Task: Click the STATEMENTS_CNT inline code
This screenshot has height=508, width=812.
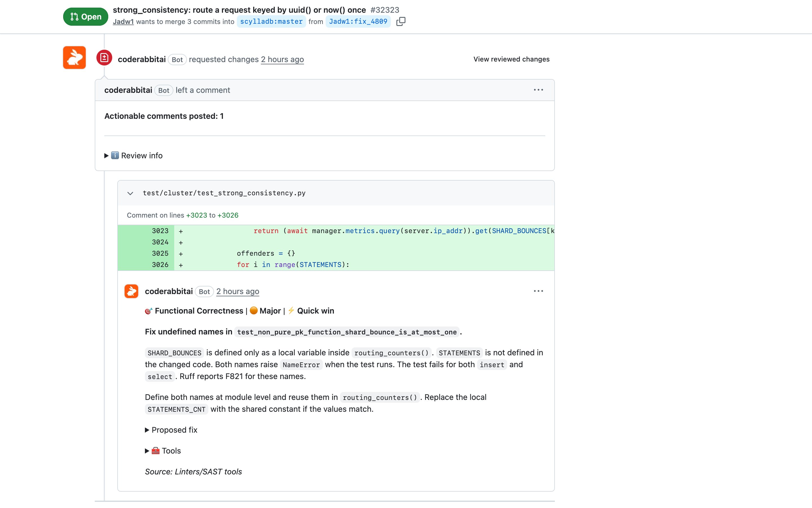Action: [176, 409]
